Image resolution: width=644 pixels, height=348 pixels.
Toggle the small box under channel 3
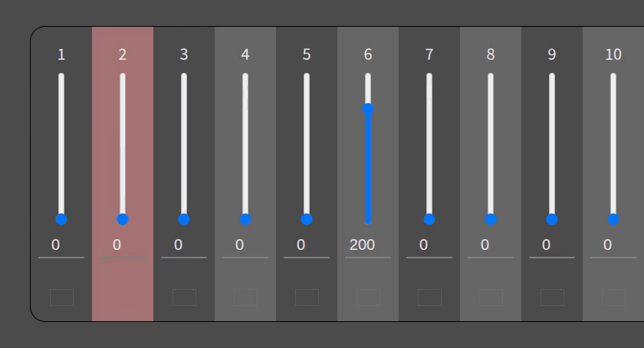184,297
